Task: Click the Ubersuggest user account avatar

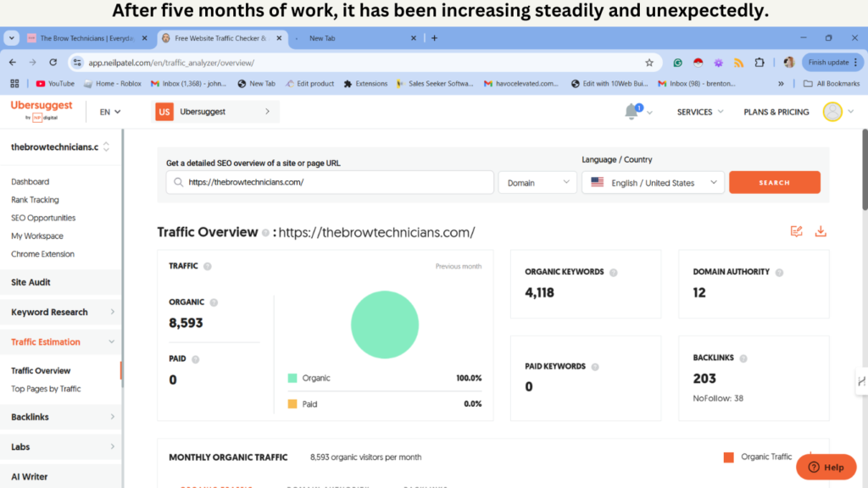Action: (832, 112)
